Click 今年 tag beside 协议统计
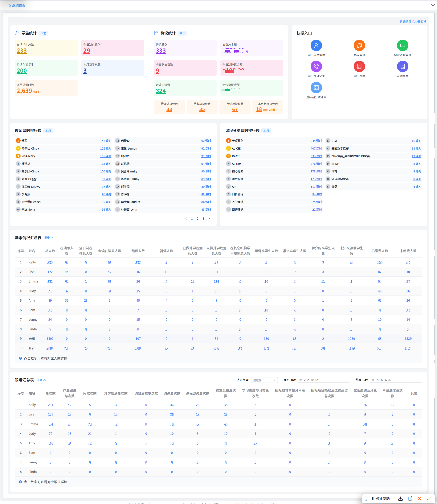This screenshot has width=437, height=504. pyautogui.click(x=182, y=33)
